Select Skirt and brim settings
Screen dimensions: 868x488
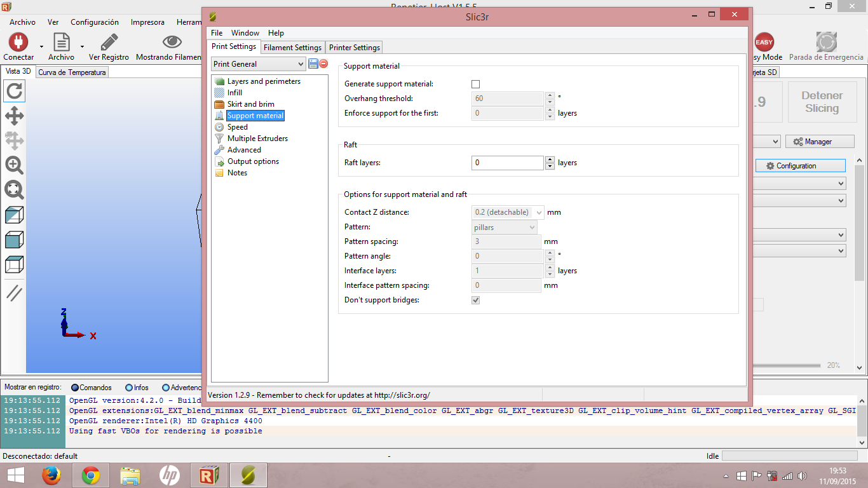[251, 104]
